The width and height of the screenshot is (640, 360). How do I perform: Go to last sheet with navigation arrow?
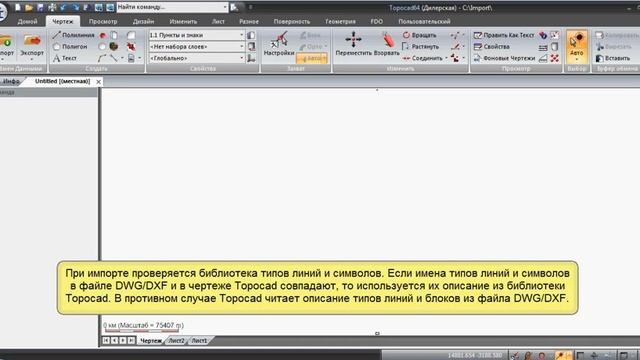[131, 340]
